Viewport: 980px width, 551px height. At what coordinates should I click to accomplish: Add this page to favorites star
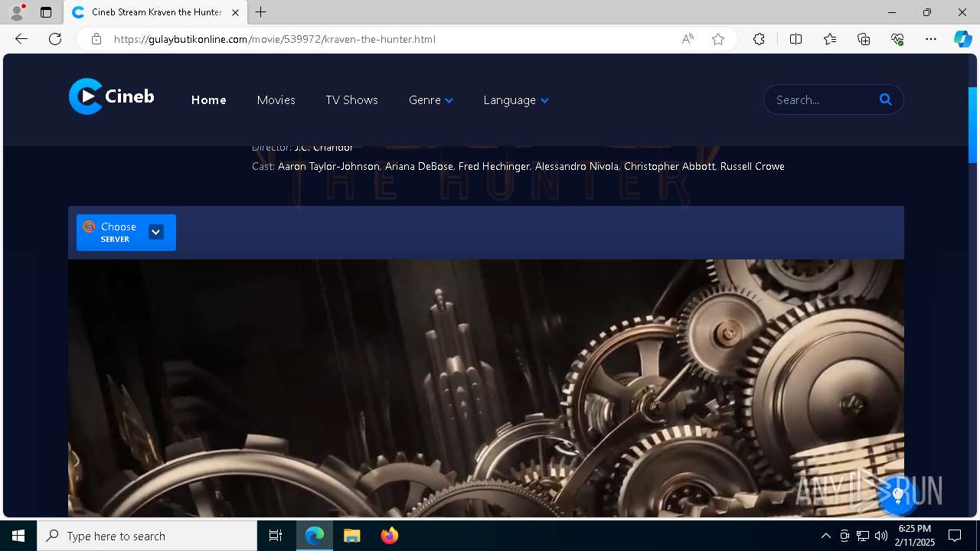(718, 39)
